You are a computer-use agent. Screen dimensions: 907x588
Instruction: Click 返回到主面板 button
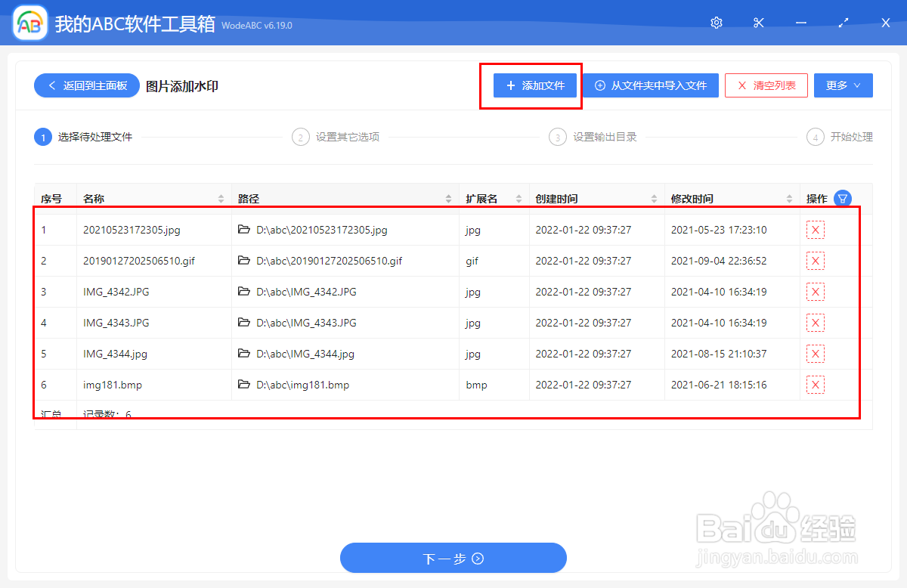click(x=86, y=85)
